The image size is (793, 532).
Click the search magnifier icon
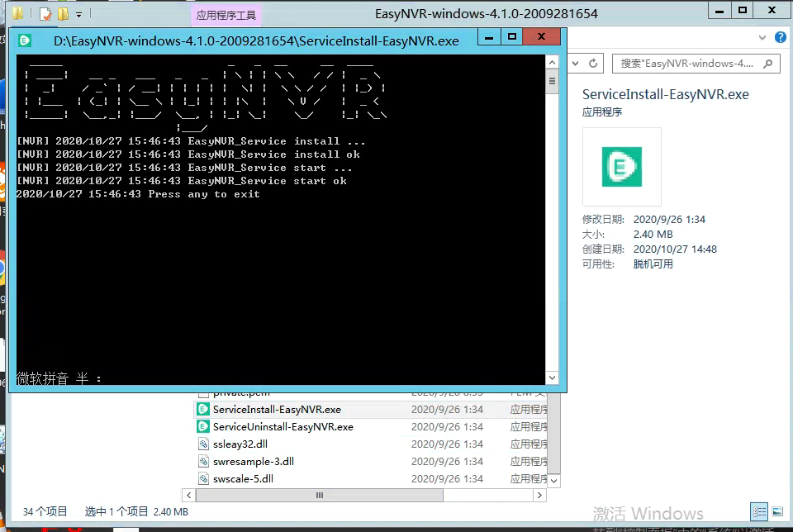point(768,64)
